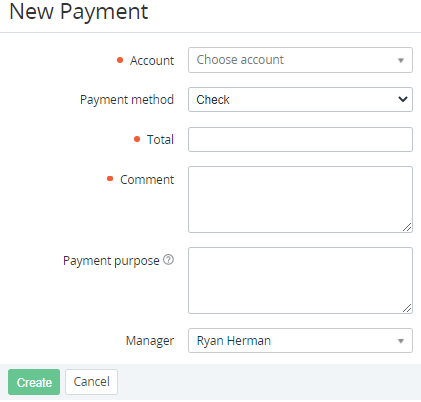Viewport: 421px width, 402px height.
Task: Open the Payment method Check dropdown
Action: pyautogui.click(x=300, y=99)
